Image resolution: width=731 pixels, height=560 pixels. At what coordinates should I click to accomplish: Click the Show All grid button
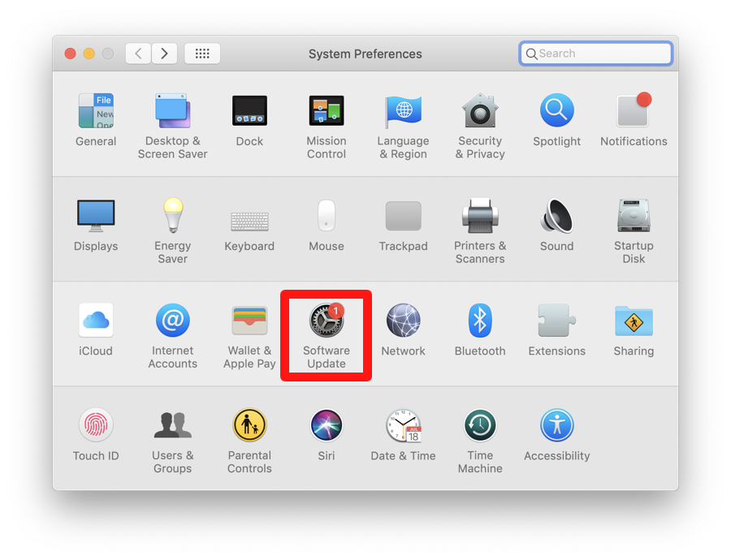point(202,54)
